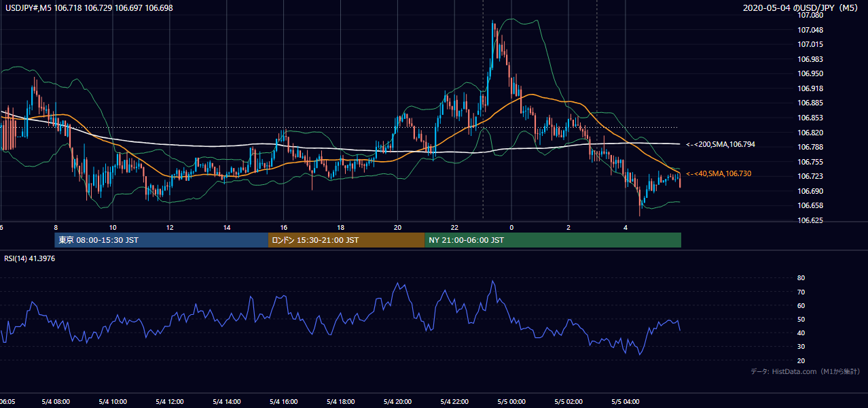Click RSI axis level 50

coord(801,320)
